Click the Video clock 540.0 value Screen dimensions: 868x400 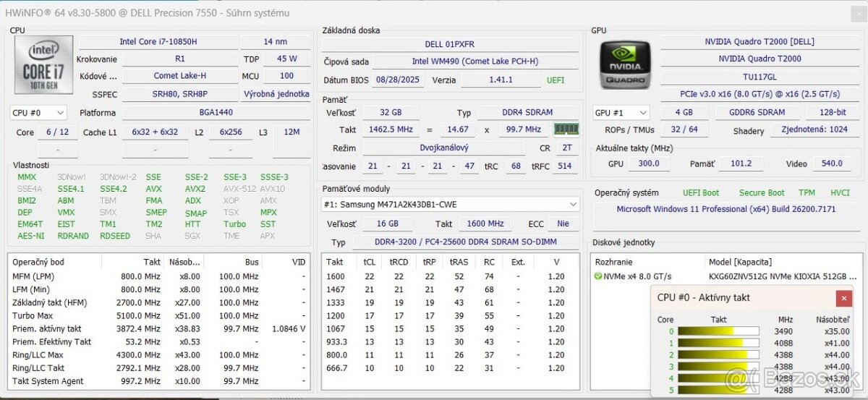tap(832, 163)
